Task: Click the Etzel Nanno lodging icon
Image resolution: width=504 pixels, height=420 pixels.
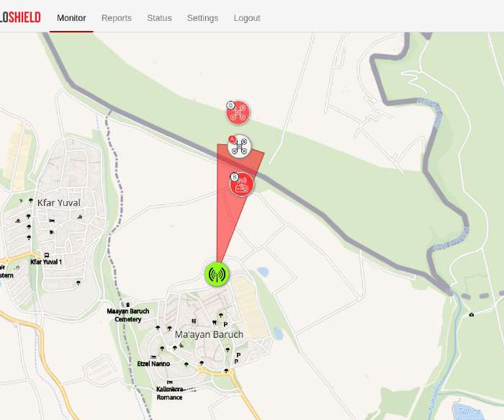Action: [153, 357]
